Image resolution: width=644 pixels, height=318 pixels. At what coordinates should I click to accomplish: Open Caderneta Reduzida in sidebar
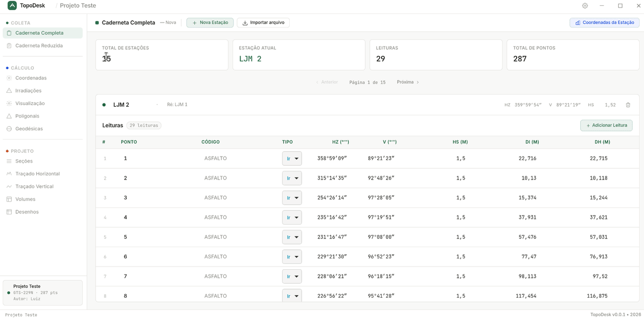click(x=43, y=46)
